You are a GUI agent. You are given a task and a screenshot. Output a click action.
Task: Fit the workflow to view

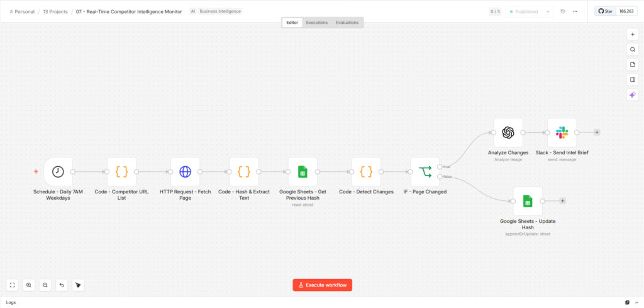click(x=13, y=285)
